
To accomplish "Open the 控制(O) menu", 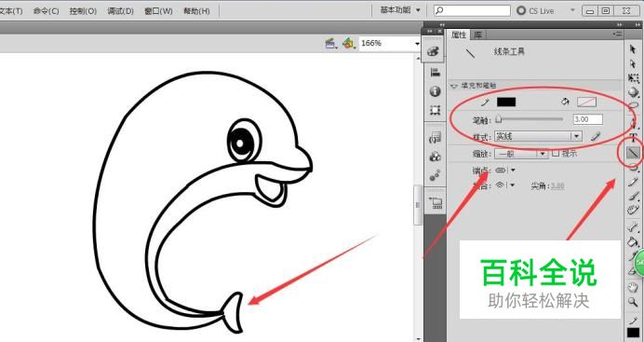I will [x=83, y=11].
